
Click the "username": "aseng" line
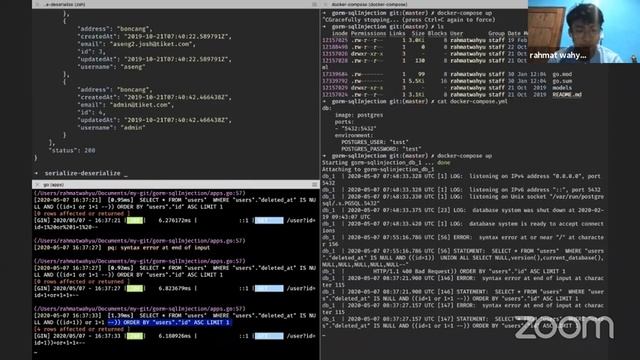111,67
